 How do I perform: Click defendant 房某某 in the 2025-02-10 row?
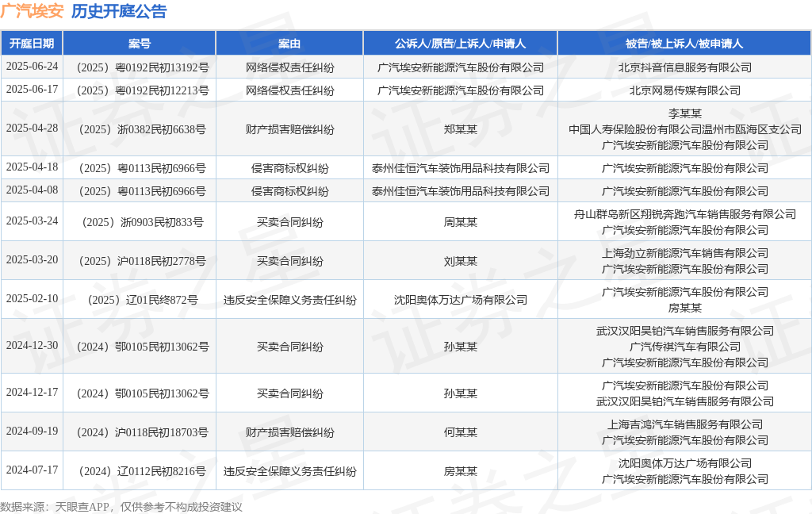684,308
